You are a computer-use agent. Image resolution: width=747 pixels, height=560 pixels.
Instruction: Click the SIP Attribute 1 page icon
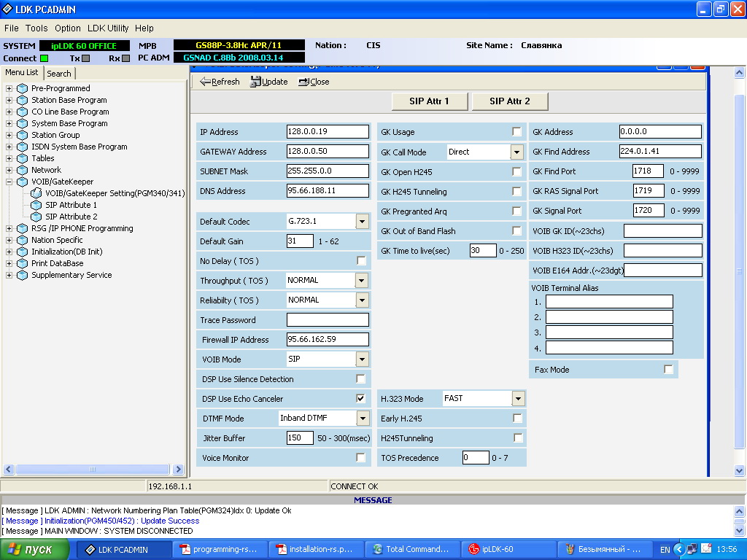pyautogui.click(x=36, y=205)
